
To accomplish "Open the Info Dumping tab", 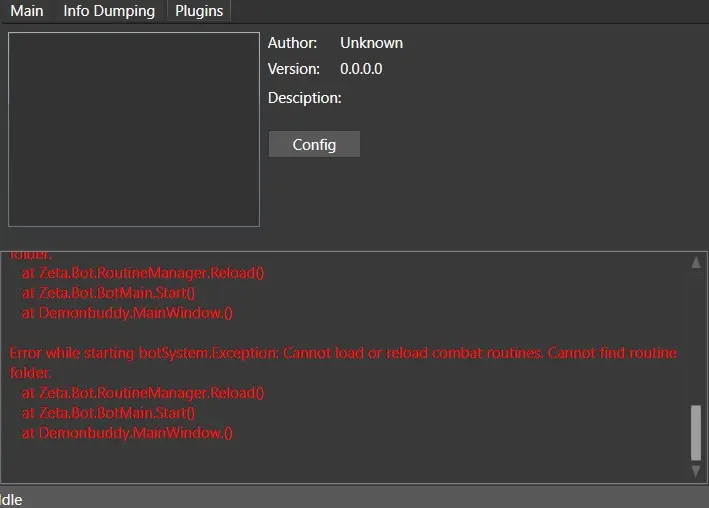I will (109, 11).
